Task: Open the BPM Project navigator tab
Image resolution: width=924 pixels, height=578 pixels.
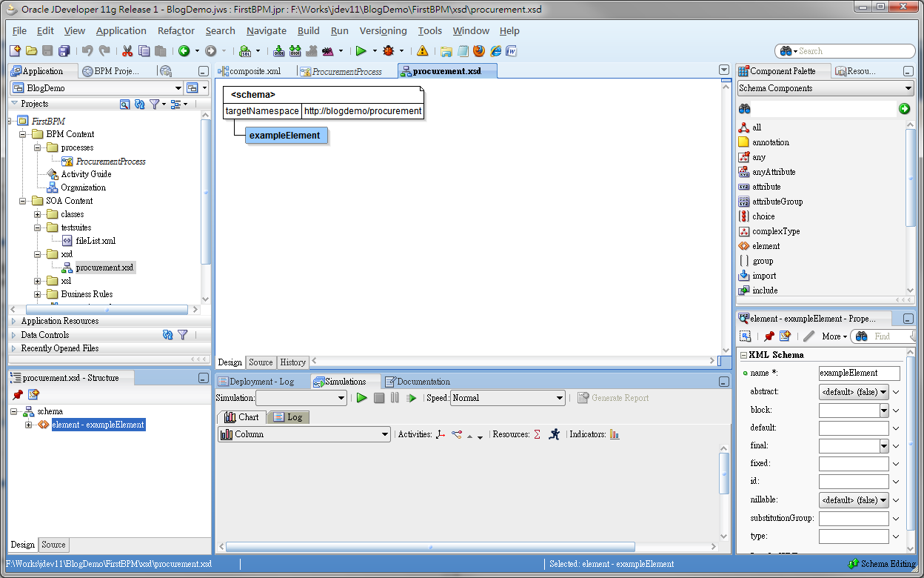Action: (x=111, y=71)
